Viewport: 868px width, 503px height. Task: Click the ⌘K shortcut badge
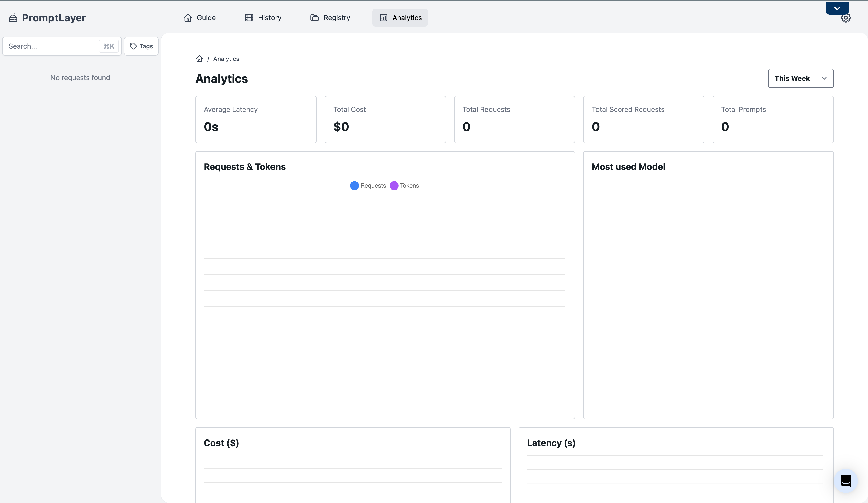tap(109, 46)
